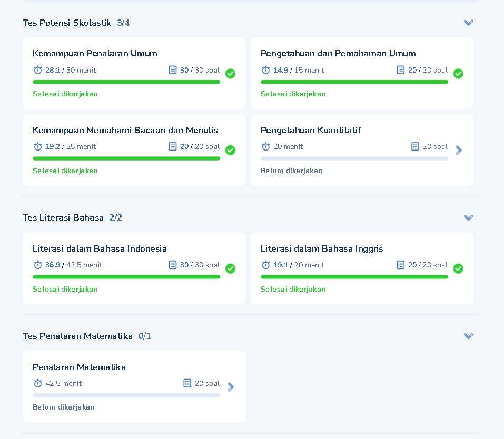
Task: Click the Tes Penalaran Matematika section heading
Action: [x=77, y=336]
